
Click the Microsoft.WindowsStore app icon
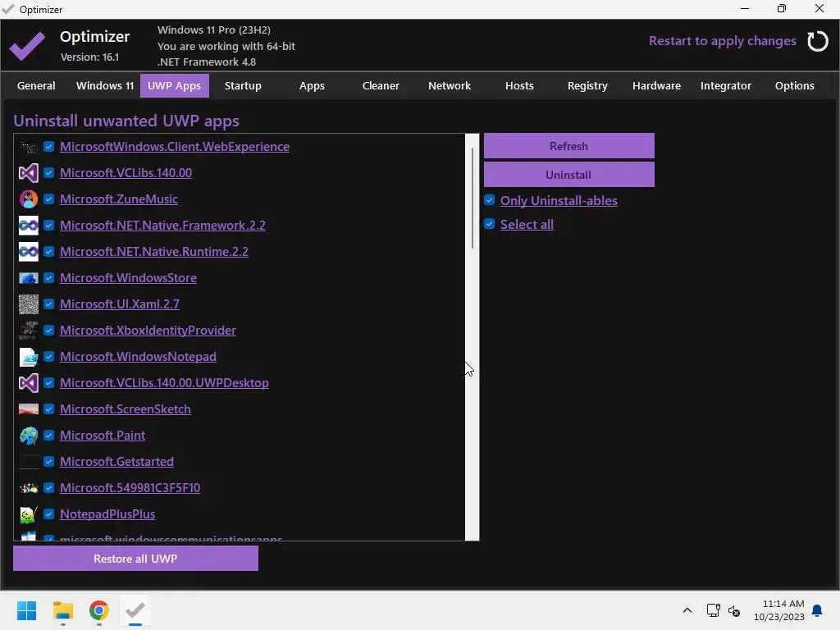pos(29,278)
